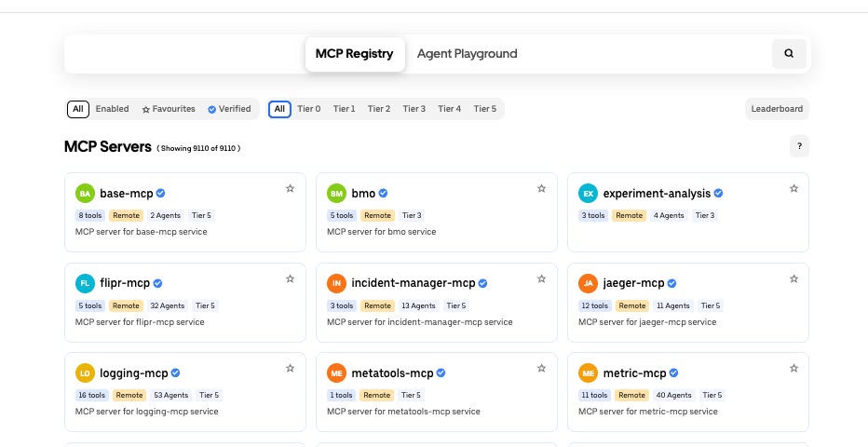The image size is (868, 447).
Task: Mark flipr-mcp as favourite
Action: pos(290,278)
